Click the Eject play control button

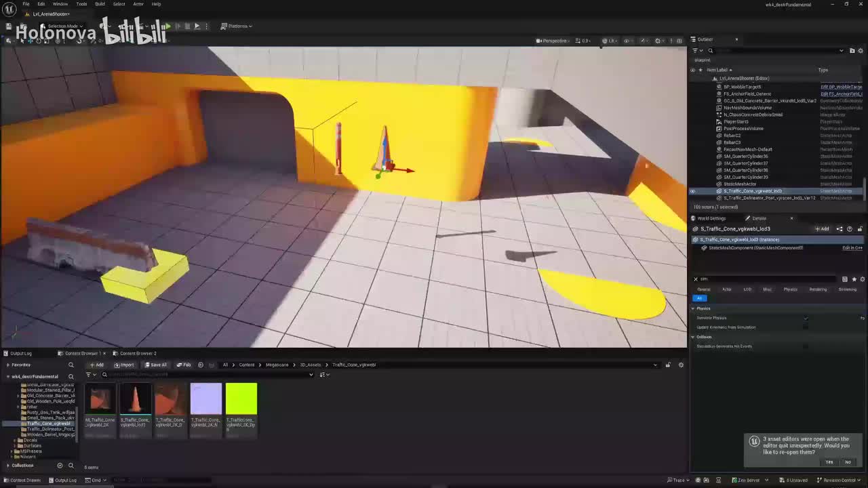point(197,26)
